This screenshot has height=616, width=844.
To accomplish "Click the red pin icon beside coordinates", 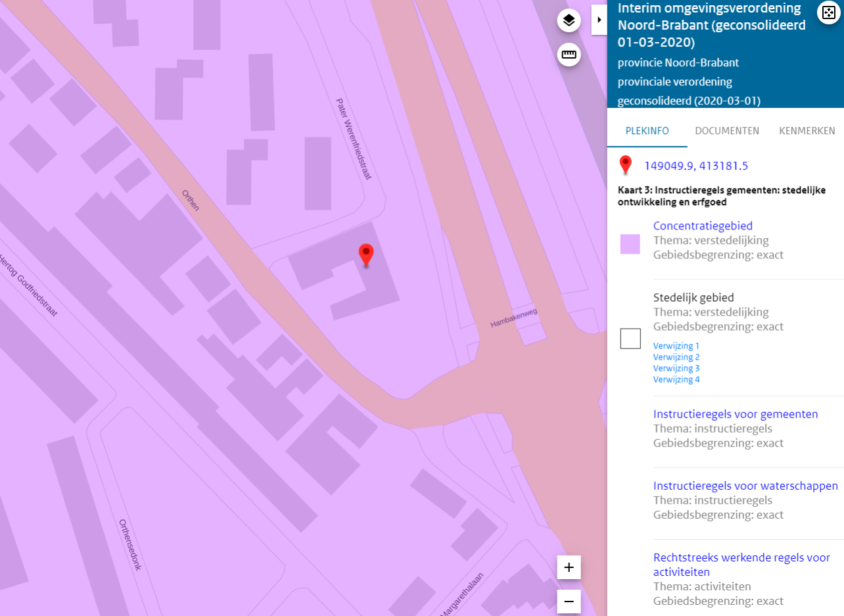I will coord(626,165).
